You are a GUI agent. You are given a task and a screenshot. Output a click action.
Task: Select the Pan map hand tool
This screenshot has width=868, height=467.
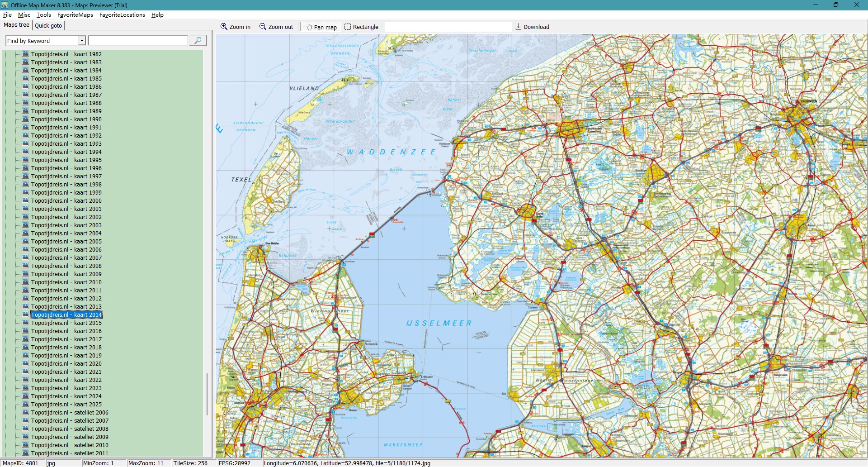point(309,27)
